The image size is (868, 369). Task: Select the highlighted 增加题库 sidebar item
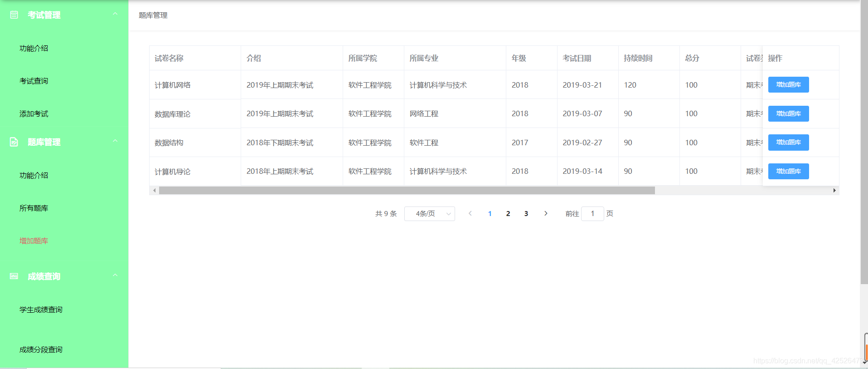pos(34,241)
